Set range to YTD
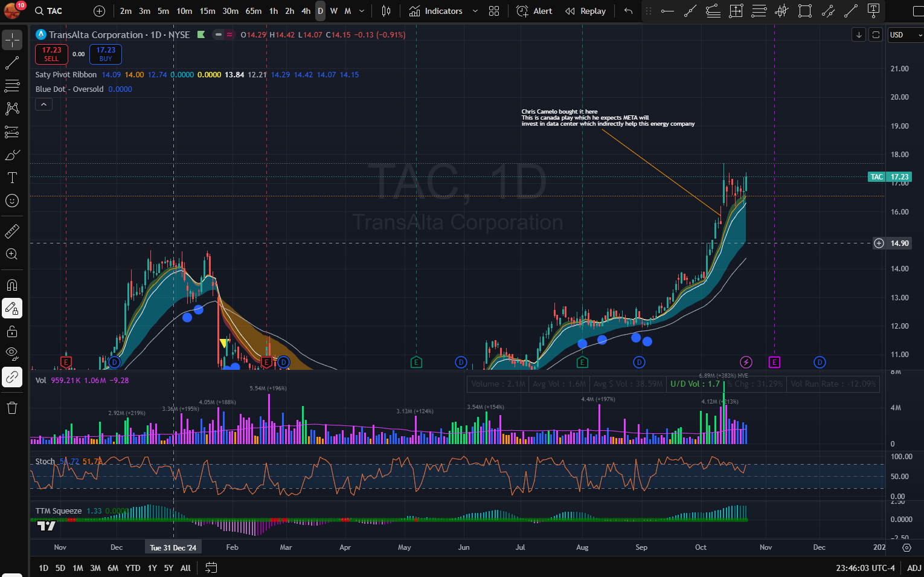The width and height of the screenshot is (924, 577). (133, 568)
